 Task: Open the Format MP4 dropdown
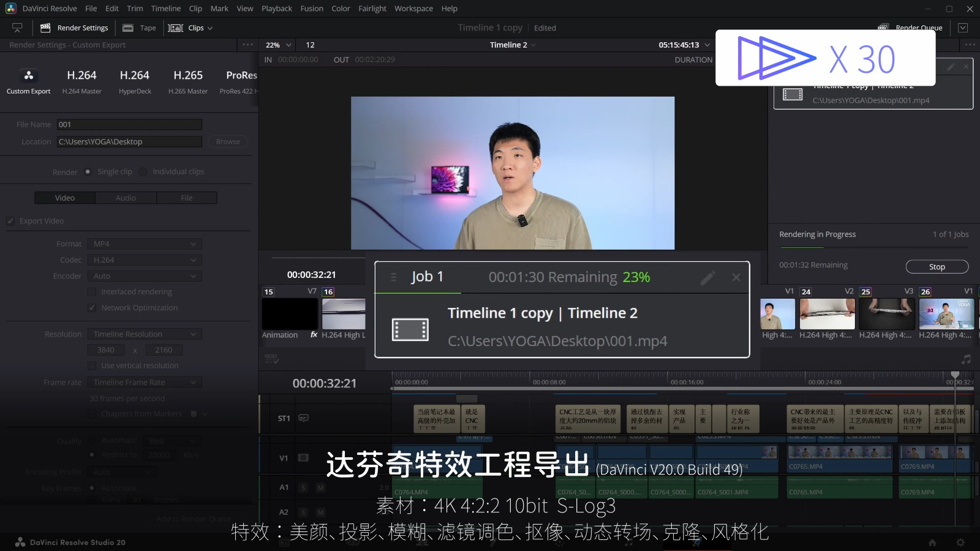(x=145, y=244)
